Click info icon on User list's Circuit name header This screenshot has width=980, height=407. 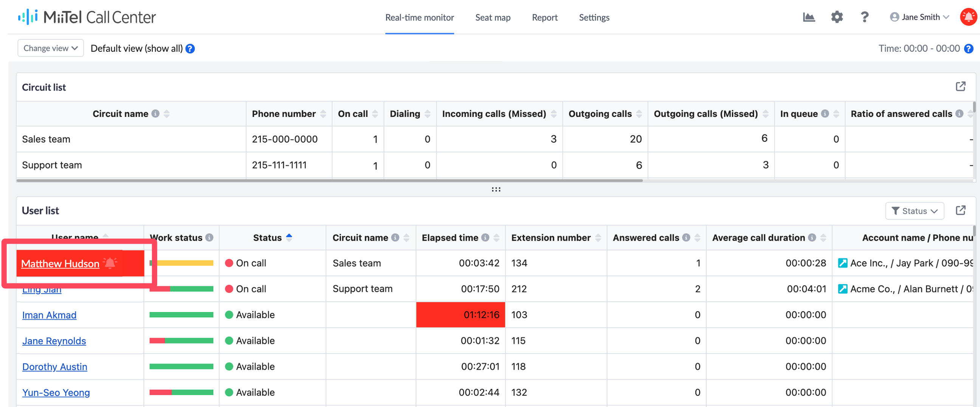pyautogui.click(x=395, y=238)
